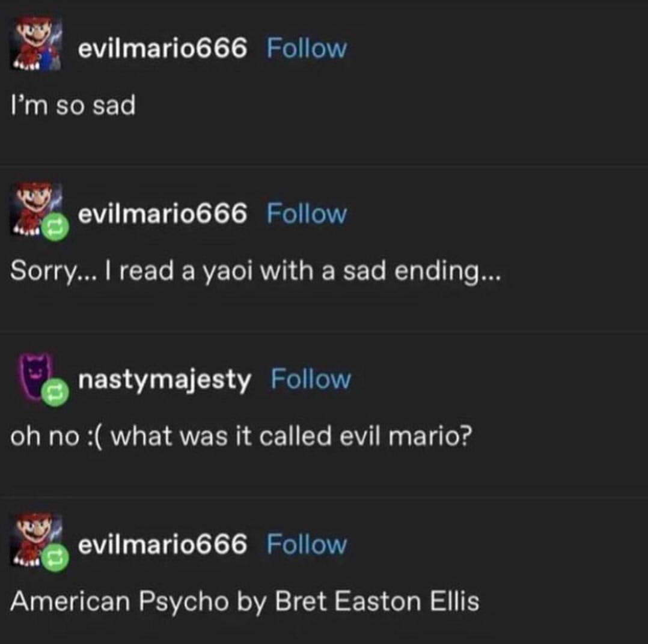Open nastymajesty username link

coord(165,380)
